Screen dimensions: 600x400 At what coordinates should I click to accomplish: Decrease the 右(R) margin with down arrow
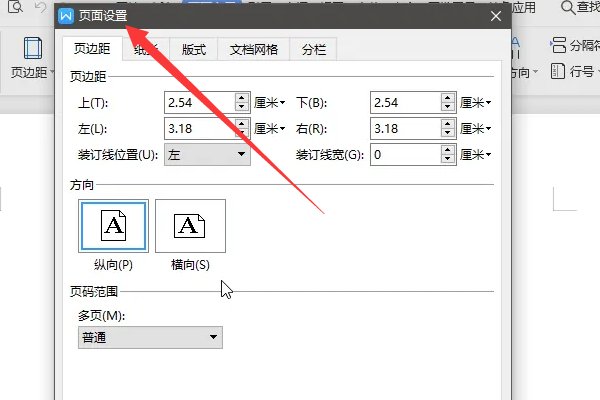(x=447, y=133)
